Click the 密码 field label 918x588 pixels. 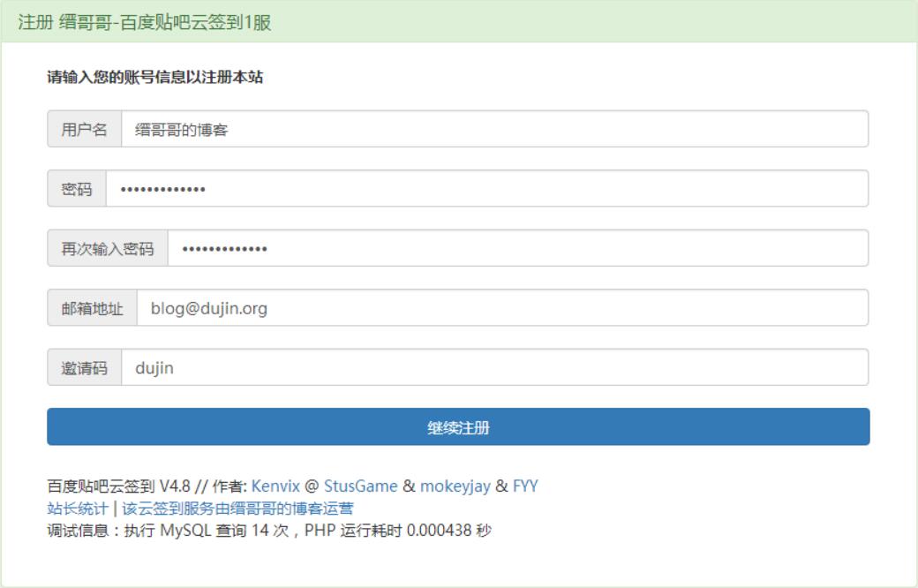tap(77, 189)
